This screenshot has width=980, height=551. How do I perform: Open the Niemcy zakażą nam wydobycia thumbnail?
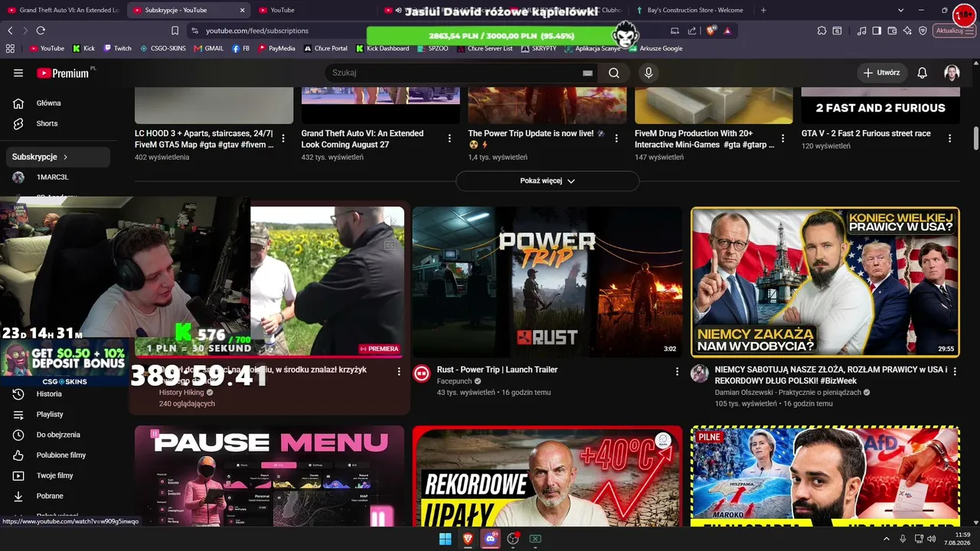pyautogui.click(x=825, y=282)
